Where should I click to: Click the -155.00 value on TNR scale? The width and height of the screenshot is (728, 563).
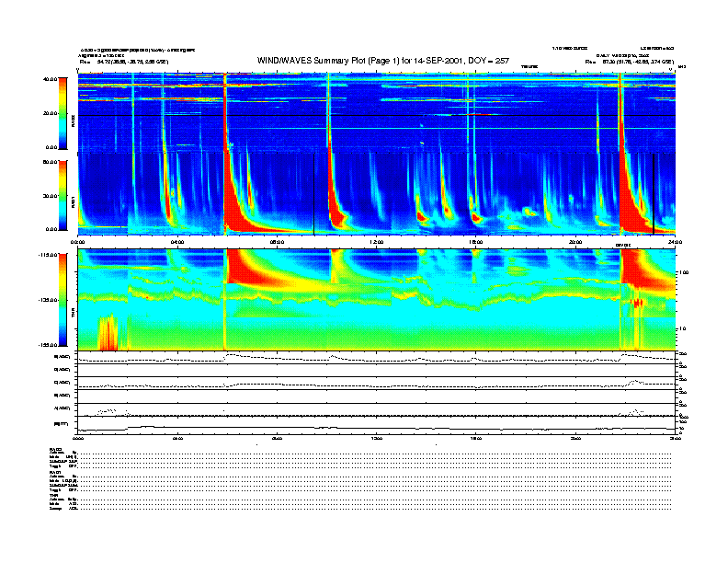(49, 345)
